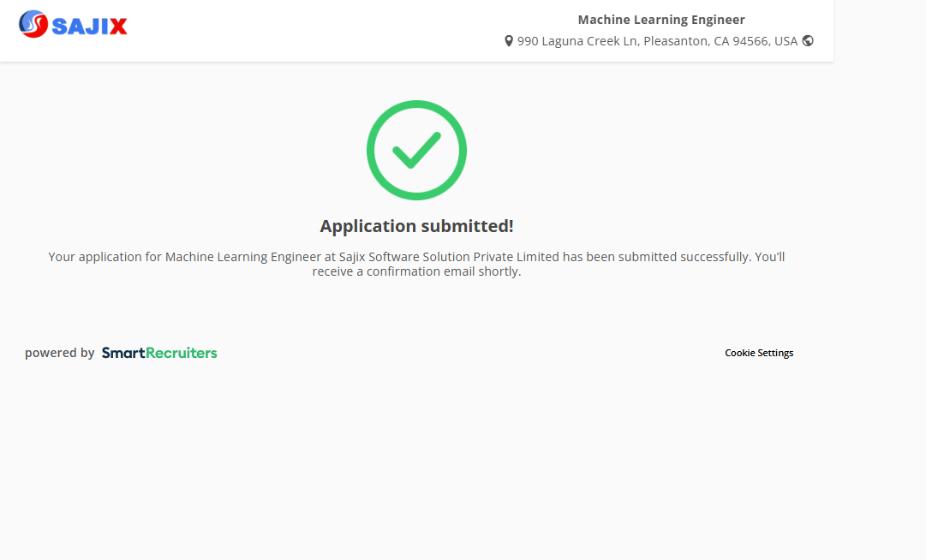Click the SAJIX wordmark in the header
This screenshot has width=926, height=560.
pos(89,27)
